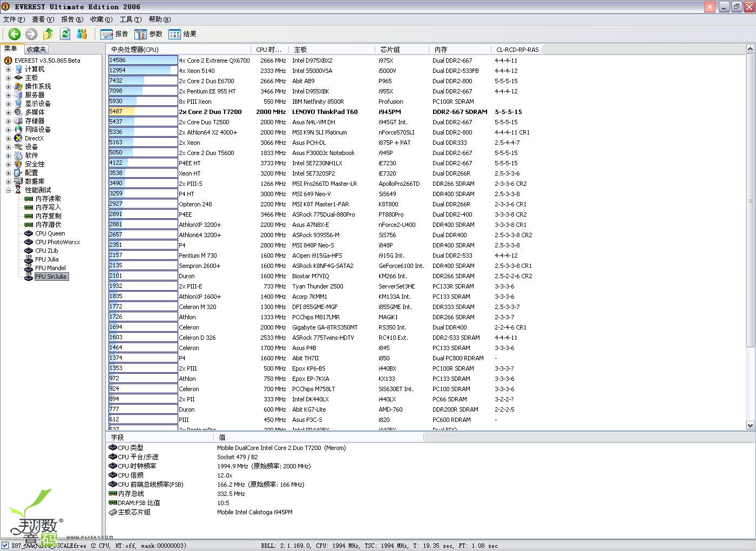Click the users icon in the toolbar
756x551 pixels.
[82, 34]
